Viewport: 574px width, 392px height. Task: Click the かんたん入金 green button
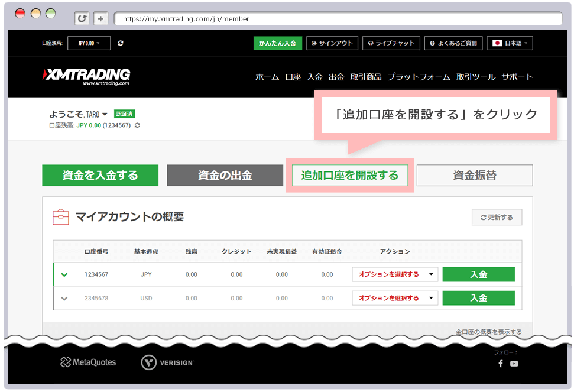(x=278, y=43)
